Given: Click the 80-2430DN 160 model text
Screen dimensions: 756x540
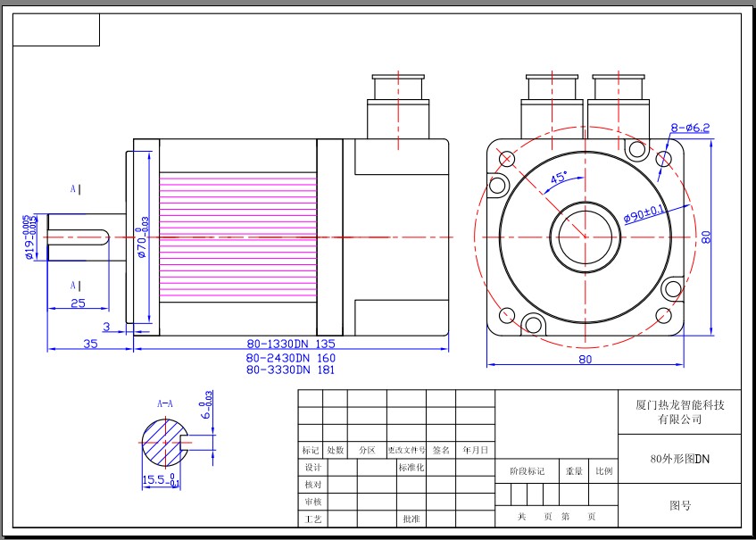Looking at the screenshot, I should pos(290,357).
